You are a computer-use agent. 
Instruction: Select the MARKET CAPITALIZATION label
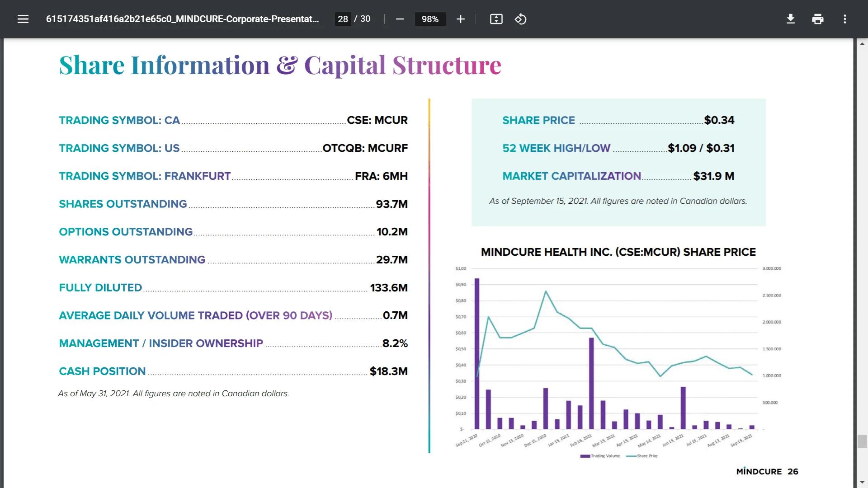pyautogui.click(x=571, y=176)
